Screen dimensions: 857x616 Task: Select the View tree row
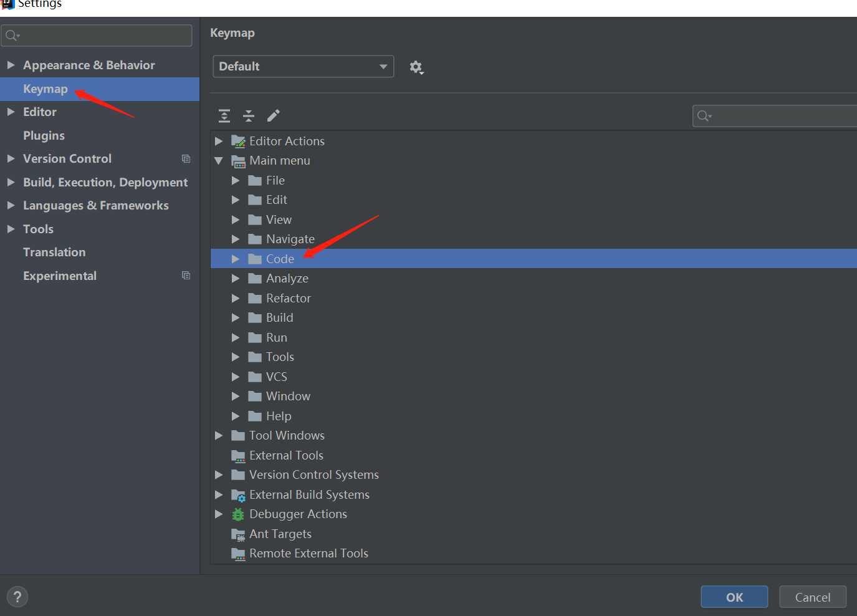534,219
